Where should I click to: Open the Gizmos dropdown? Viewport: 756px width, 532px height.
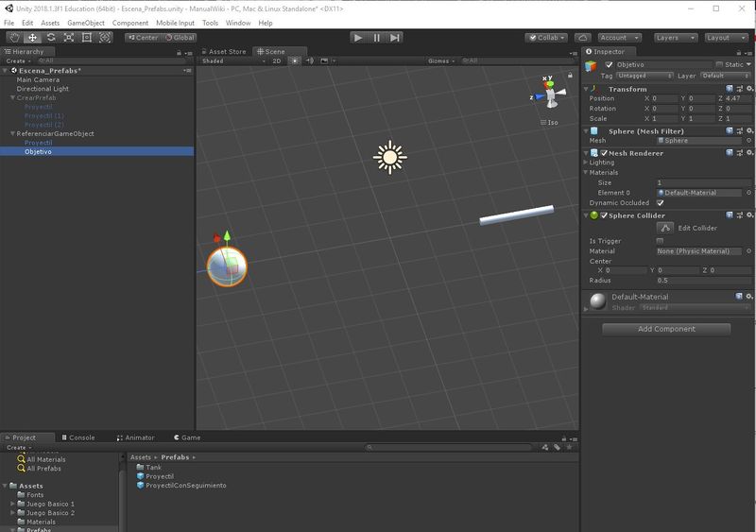[440, 60]
